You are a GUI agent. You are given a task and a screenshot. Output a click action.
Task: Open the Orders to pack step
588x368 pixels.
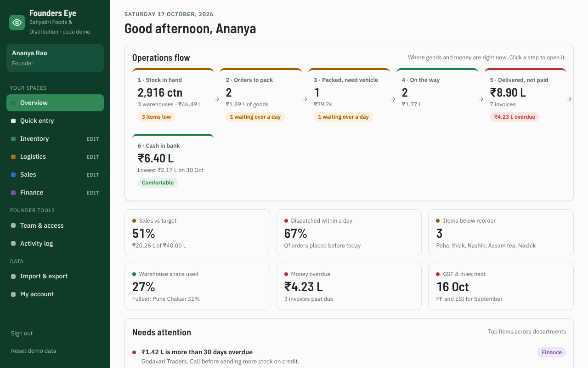261,97
